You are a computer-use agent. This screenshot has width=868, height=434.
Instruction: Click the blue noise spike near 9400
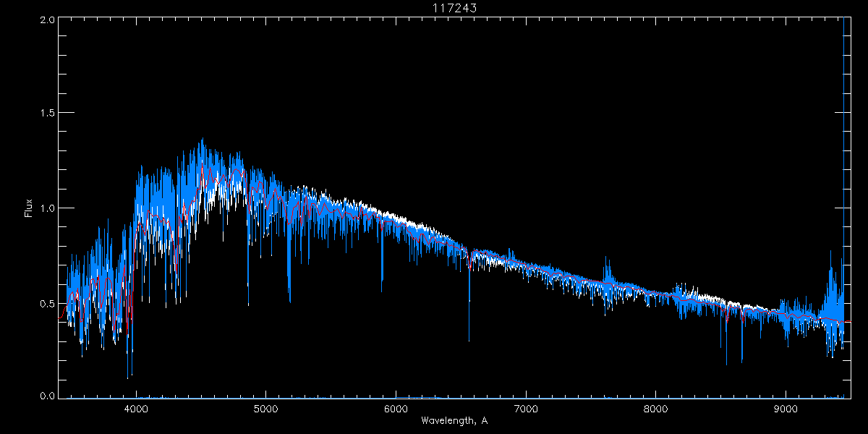(x=830, y=253)
